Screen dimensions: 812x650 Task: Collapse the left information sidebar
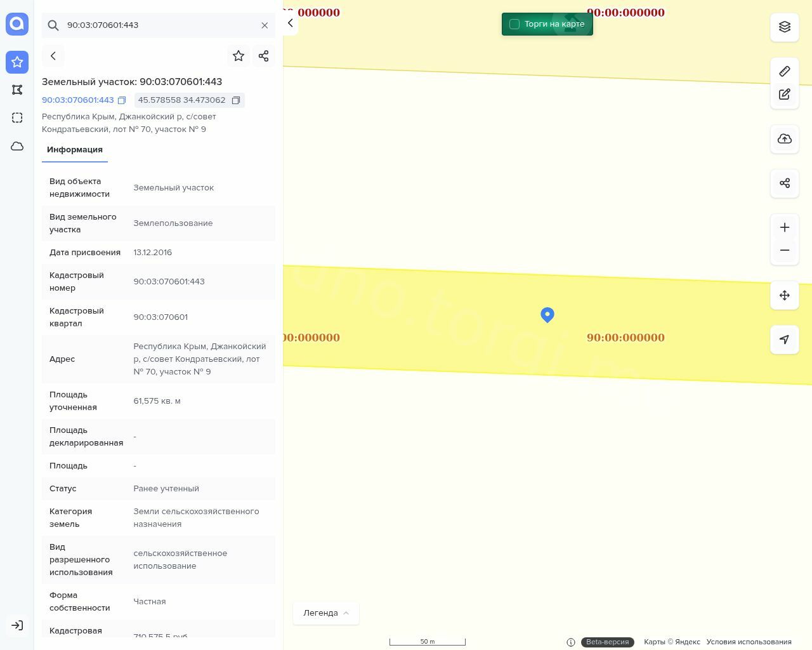pyautogui.click(x=290, y=23)
